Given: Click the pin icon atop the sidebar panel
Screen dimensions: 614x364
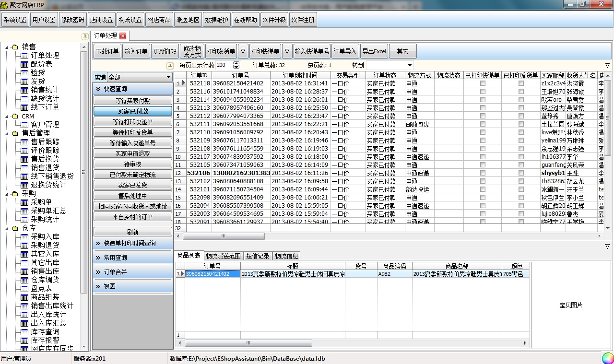Looking at the screenshot, I should point(84,36).
